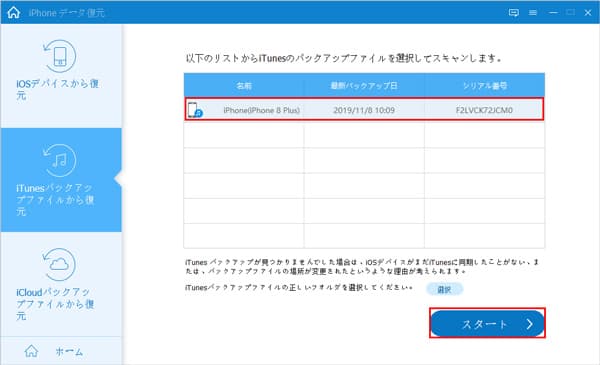Click the iPhone device icon in backup row
The image size is (600, 365).
195,110
